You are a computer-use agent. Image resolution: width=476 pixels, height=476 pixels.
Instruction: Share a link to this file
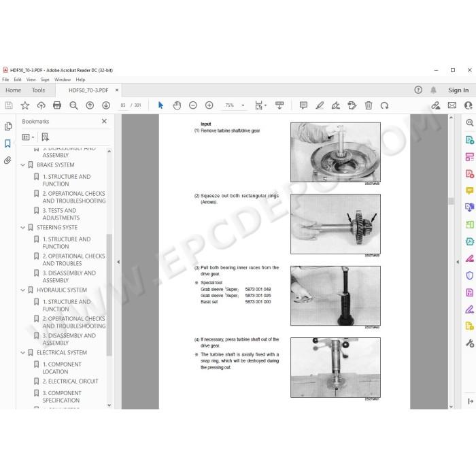tap(436, 105)
